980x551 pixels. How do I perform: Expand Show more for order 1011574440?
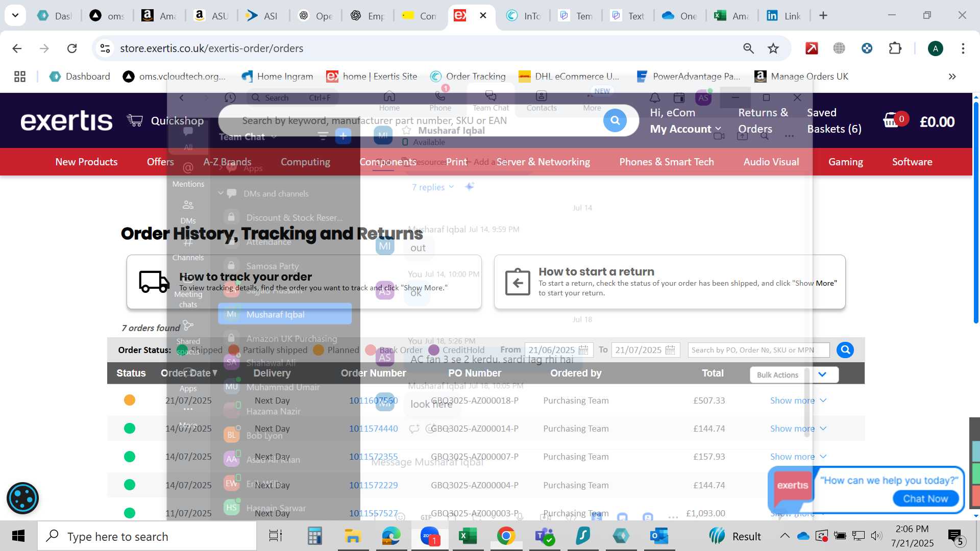[x=798, y=429]
